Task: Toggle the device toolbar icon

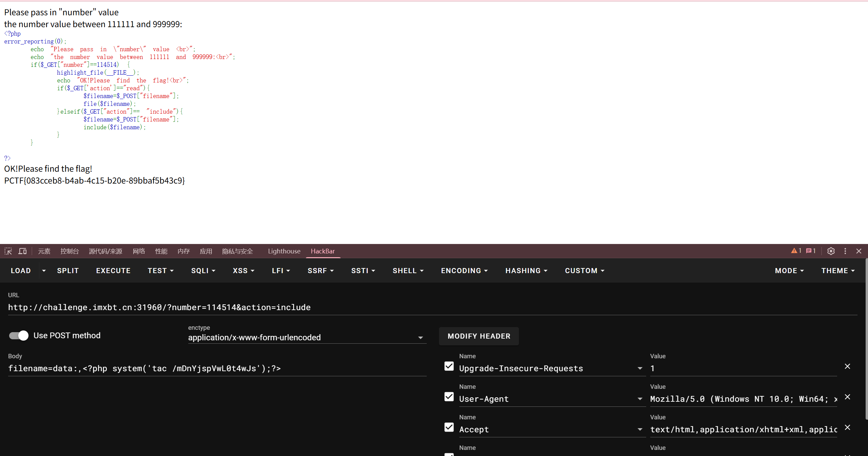Action: click(x=22, y=251)
